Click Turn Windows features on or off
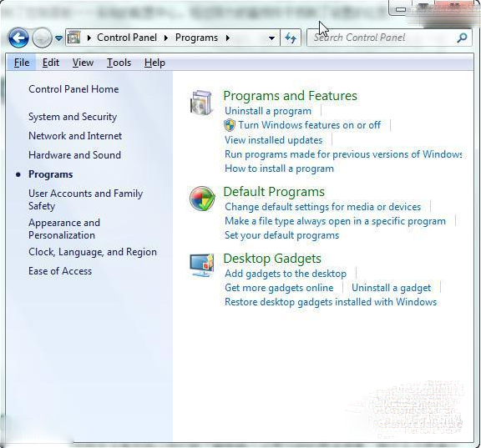The width and height of the screenshot is (481, 448). click(x=309, y=125)
